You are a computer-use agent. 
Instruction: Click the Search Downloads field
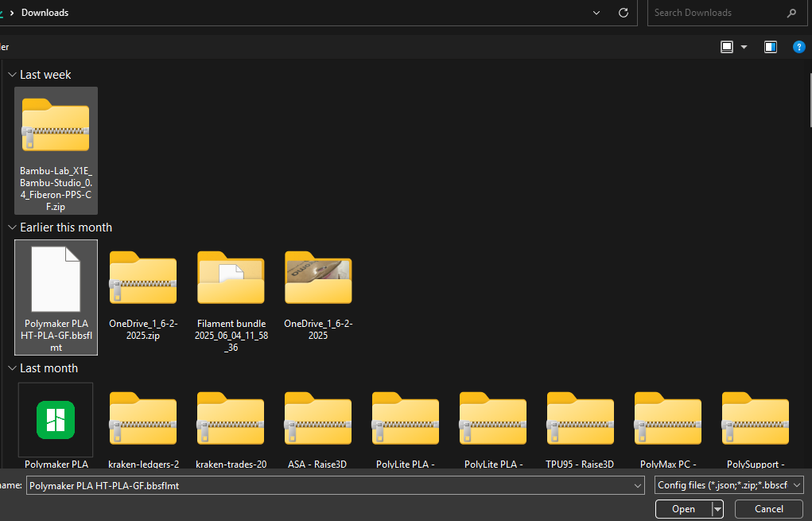pyautogui.click(x=716, y=13)
